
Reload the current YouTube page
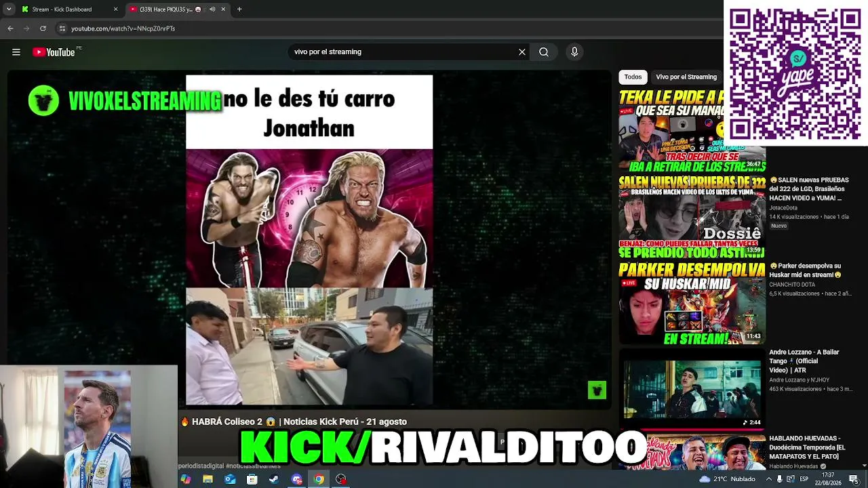[x=43, y=28]
